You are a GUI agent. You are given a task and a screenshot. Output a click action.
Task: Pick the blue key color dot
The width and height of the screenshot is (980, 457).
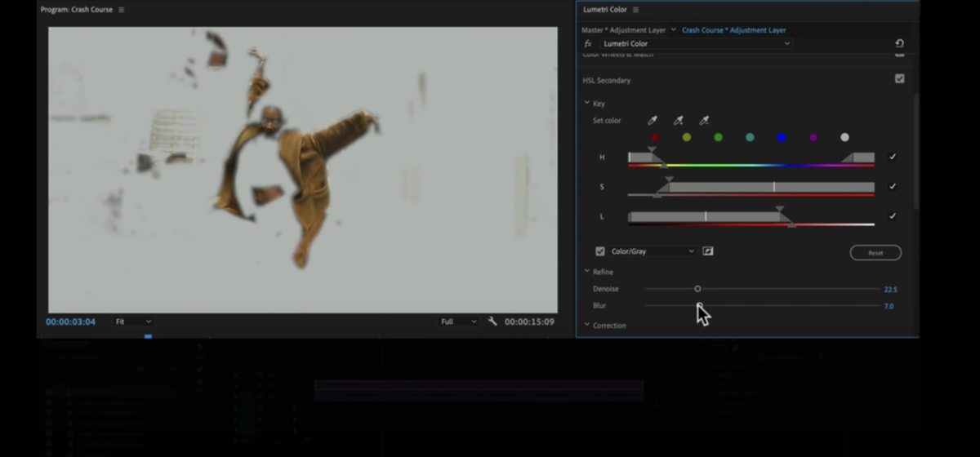click(782, 138)
